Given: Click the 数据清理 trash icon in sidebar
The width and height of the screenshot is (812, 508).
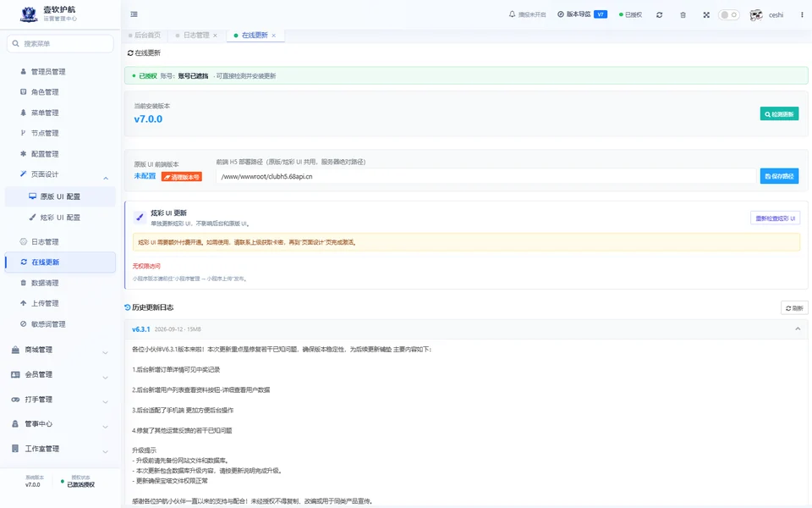Looking at the screenshot, I should (x=23, y=283).
